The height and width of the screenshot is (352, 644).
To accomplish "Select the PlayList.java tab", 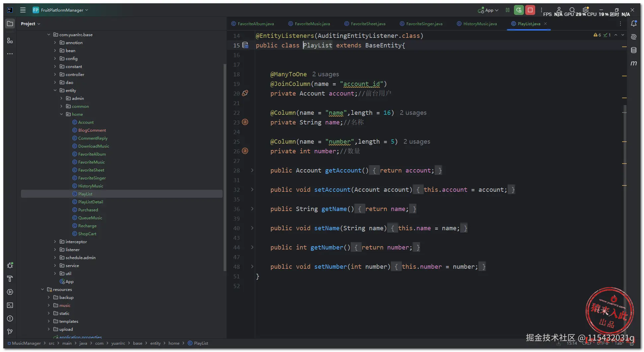I will pyautogui.click(x=529, y=24).
